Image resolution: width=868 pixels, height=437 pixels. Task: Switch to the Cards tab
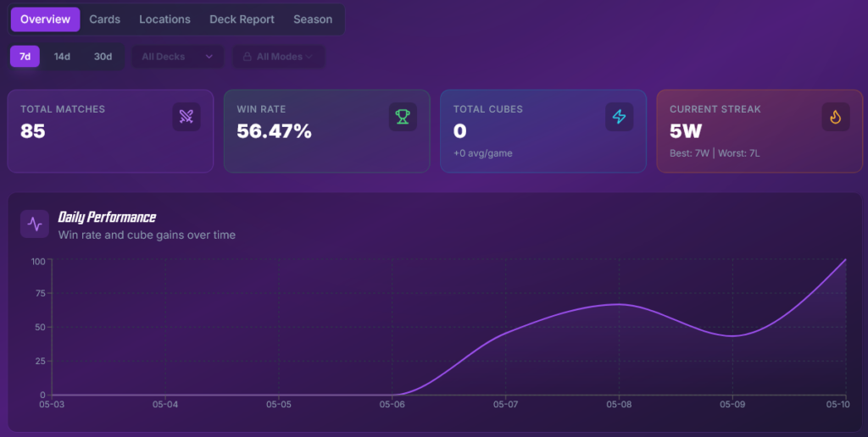(x=104, y=19)
